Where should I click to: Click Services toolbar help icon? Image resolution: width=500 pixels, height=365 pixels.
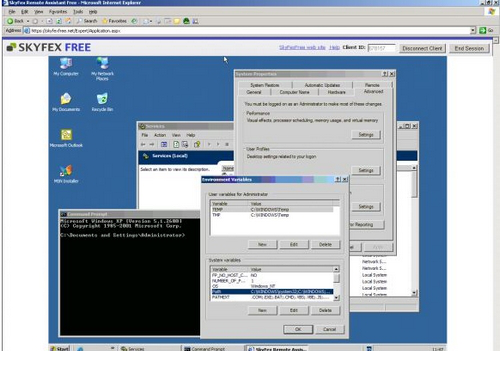click(x=197, y=144)
